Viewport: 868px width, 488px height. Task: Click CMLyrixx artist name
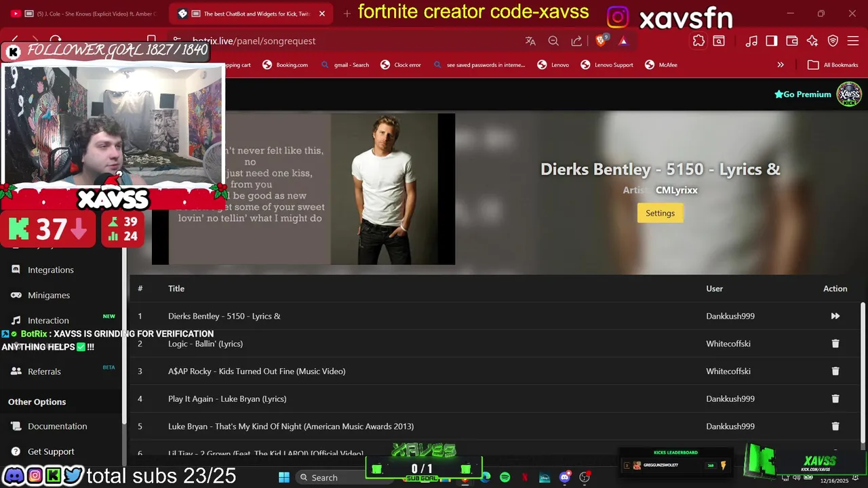click(x=677, y=190)
